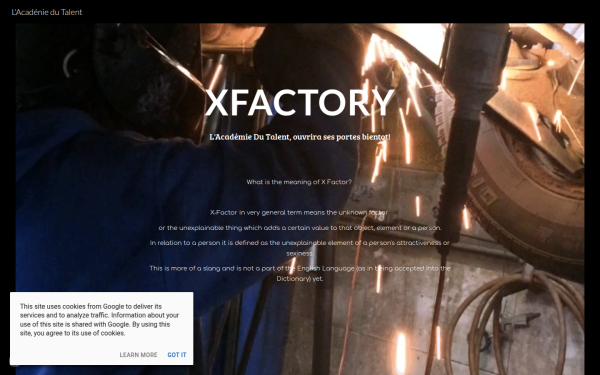Click the "X-Factor in very general term" line
600x375 pixels.
(299, 212)
